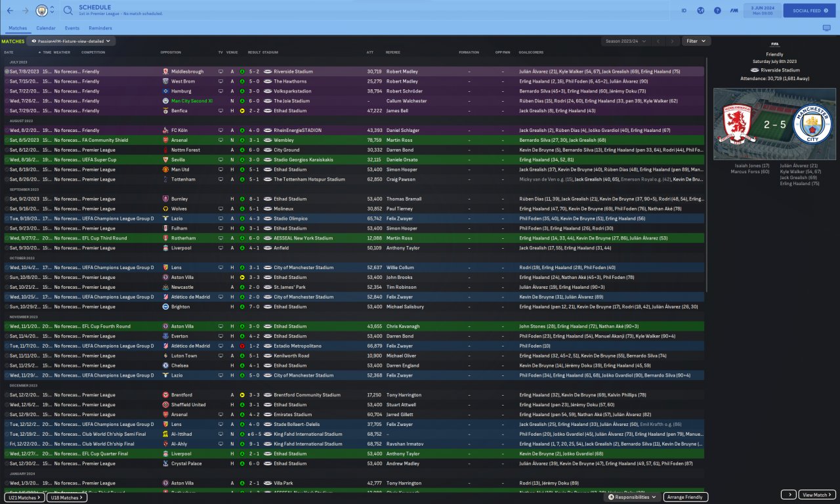
Task: Open U21 Matches
Action: coord(24,497)
